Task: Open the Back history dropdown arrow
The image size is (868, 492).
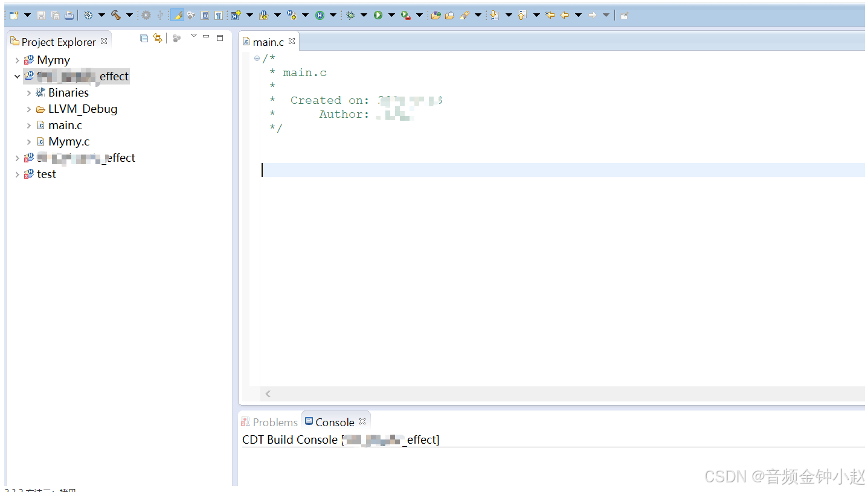Action: coord(578,15)
